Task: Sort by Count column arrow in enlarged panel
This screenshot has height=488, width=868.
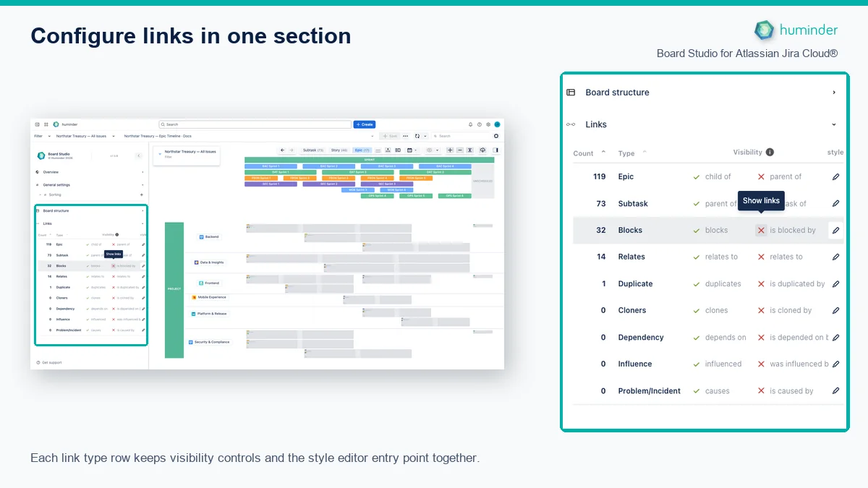Action: tap(604, 153)
